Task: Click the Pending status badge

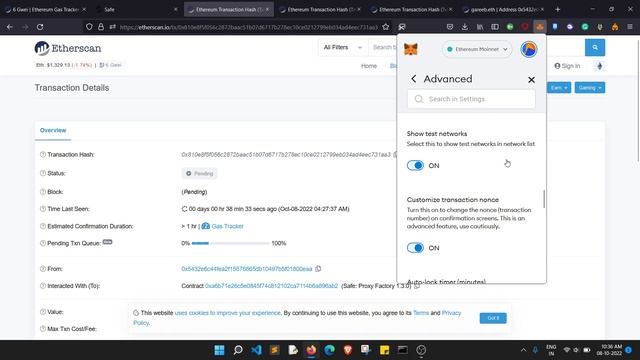Action: click(x=200, y=173)
